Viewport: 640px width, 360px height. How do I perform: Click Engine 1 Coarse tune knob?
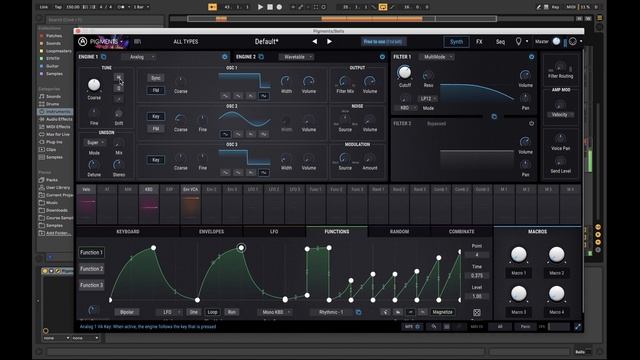coord(94,85)
